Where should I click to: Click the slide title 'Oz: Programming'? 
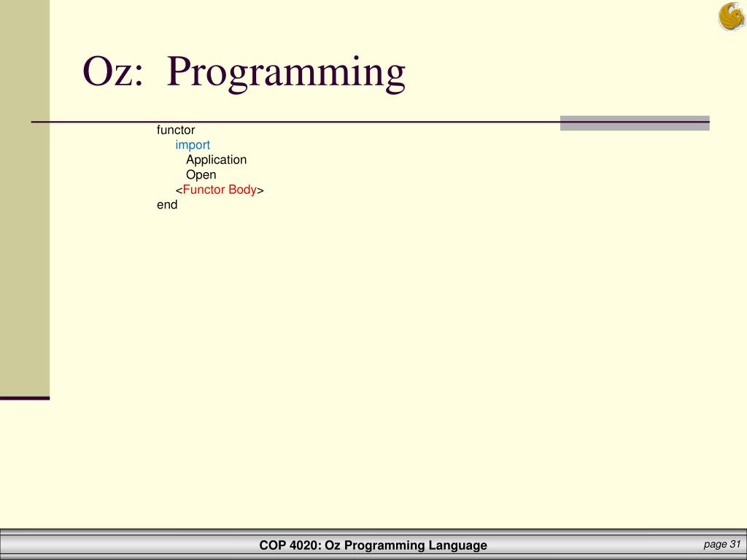tap(244, 72)
